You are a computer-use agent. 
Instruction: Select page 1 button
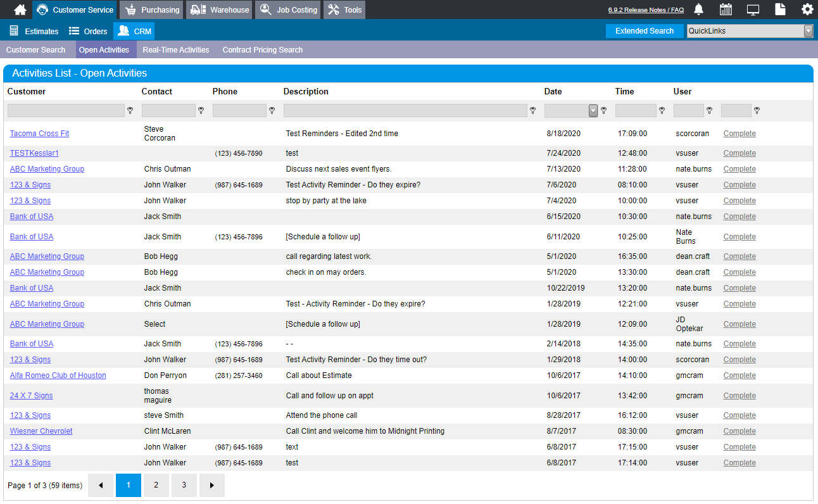click(x=129, y=485)
